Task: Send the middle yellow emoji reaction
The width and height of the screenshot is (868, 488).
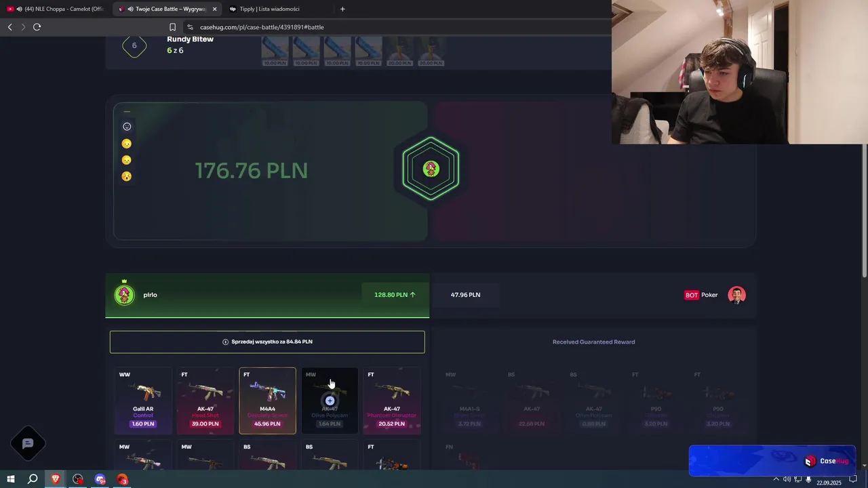Action: pos(127,160)
